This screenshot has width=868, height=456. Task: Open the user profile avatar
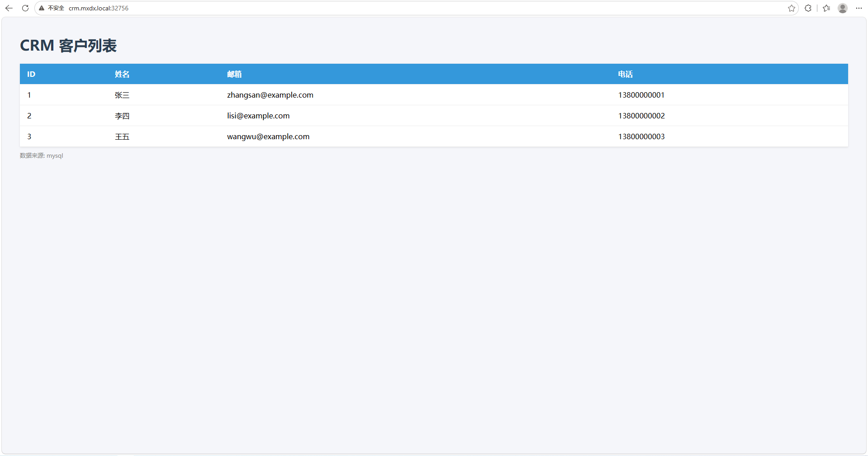(843, 8)
